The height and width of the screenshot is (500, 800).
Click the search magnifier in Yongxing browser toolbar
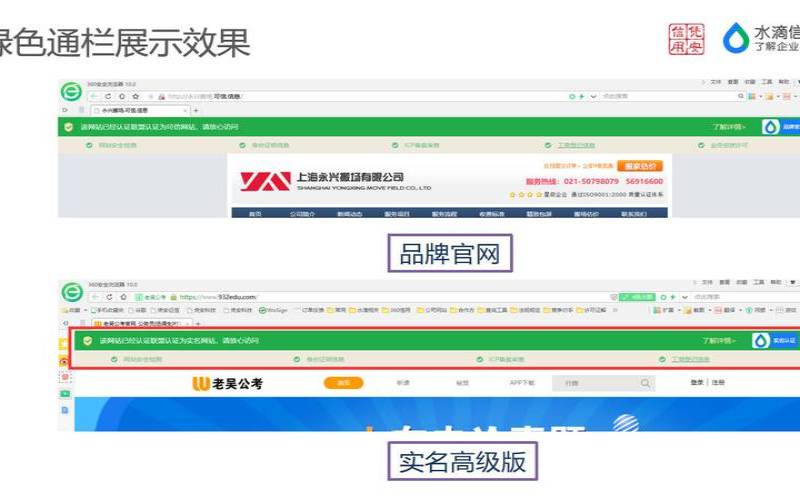tap(741, 96)
